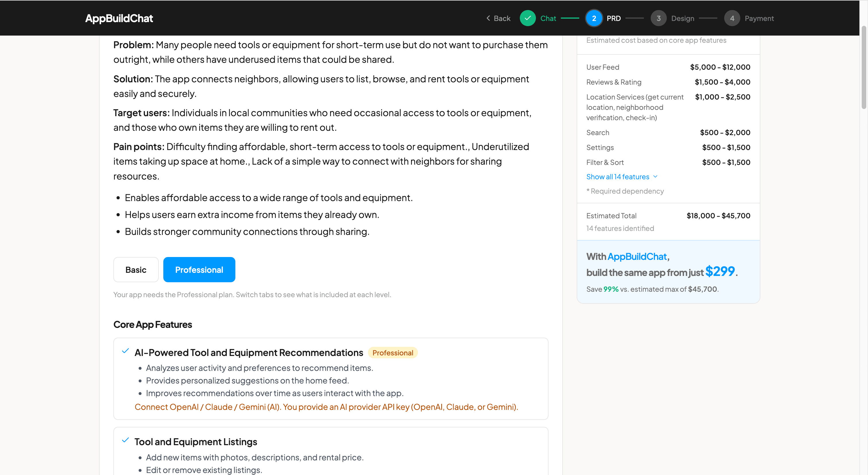868x475 pixels.
Task: Click the Search cost row
Action: click(x=668, y=132)
